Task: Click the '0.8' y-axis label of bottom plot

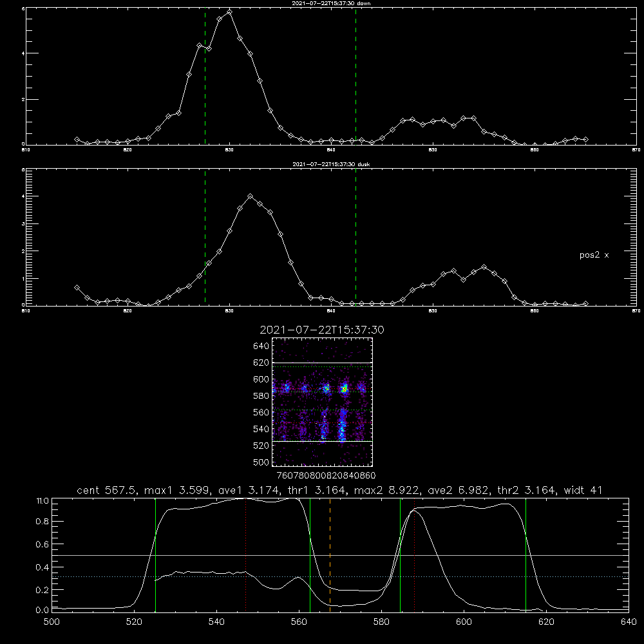Action: pyautogui.click(x=43, y=522)
